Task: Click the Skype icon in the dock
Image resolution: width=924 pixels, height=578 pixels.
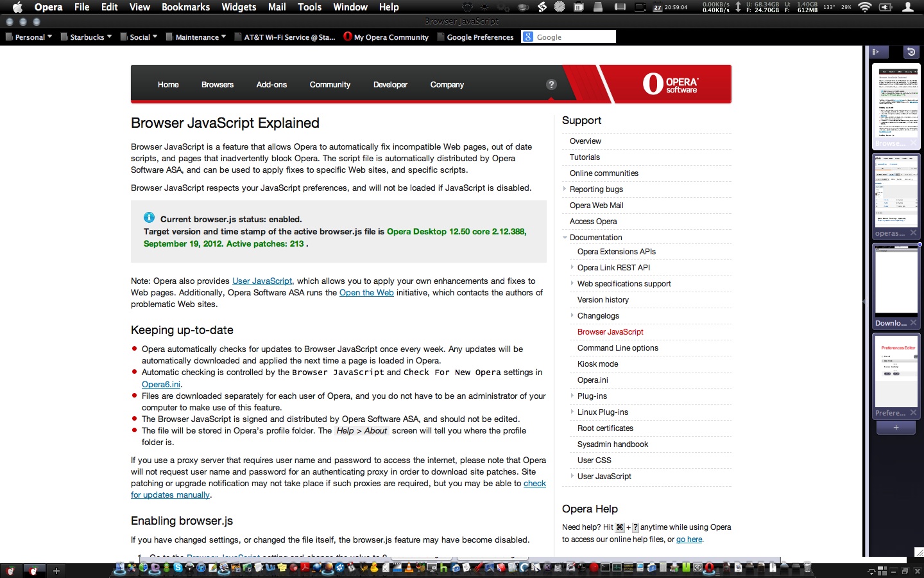Action: [178, 567]
